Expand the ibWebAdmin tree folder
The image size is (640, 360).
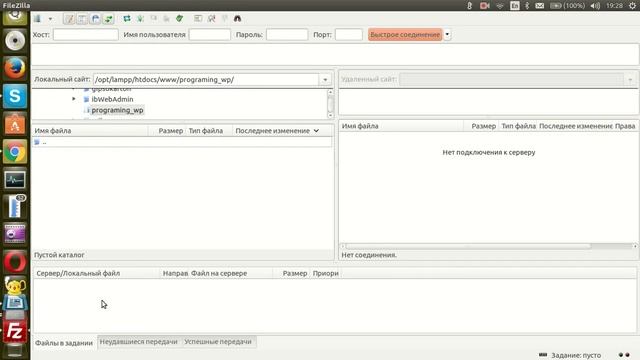[74, 99]
